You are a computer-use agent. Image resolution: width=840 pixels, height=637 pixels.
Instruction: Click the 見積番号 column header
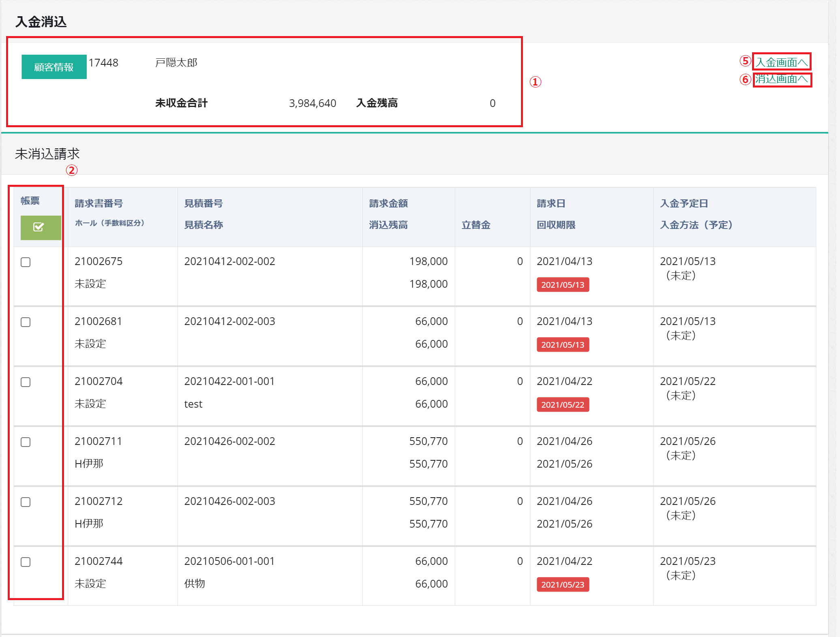coord(203,203)
